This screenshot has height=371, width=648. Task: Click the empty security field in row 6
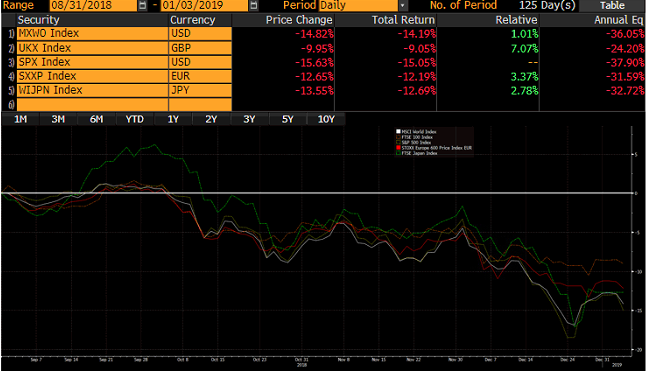tap(93, 104)
